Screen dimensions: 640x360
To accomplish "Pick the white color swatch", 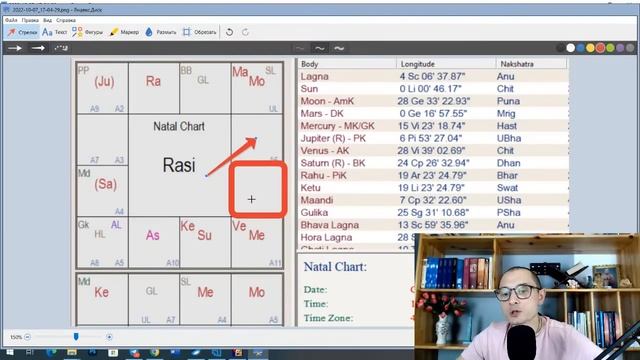I will (571, 48).
